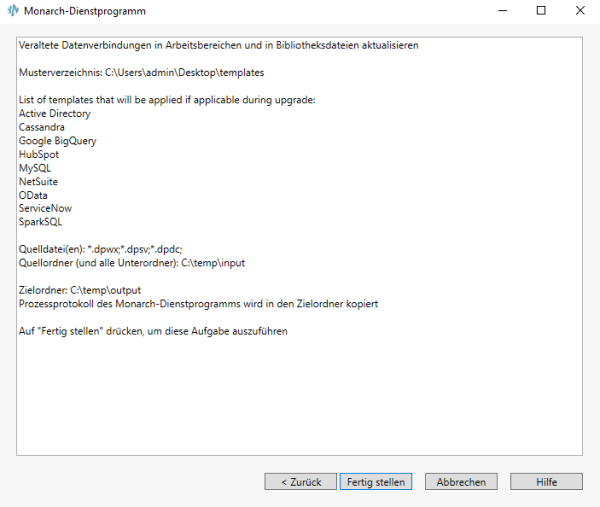Image resolution: width=600 pixels, height=507 pixels.
Task: Click the 'Active Directory' template line
Action: click(x=55, y=114)
